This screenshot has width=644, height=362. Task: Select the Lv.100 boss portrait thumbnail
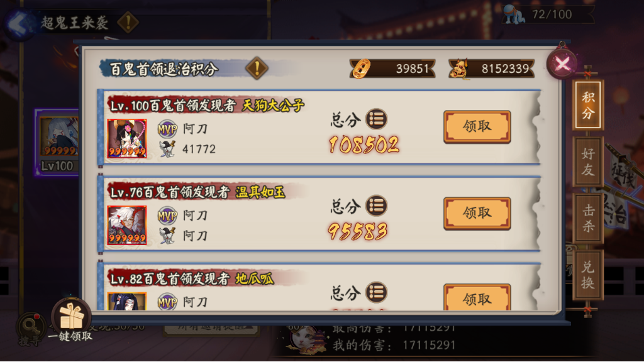(x=126, y=138)
